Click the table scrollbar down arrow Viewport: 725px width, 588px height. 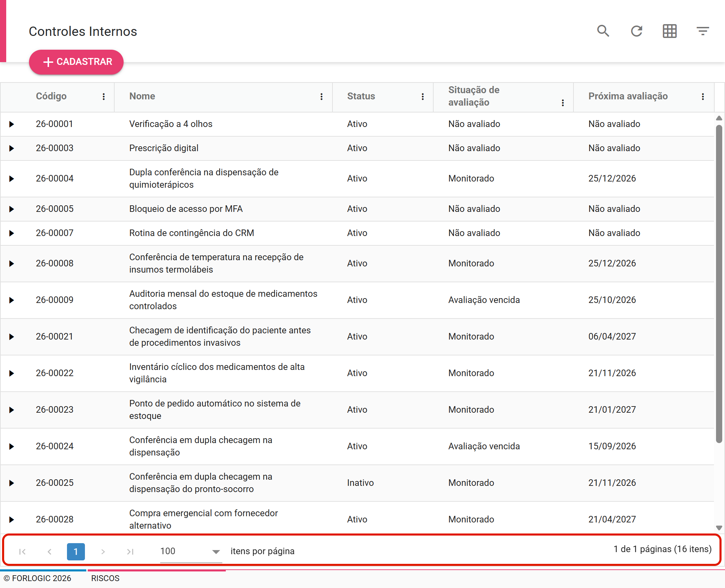pos(719,528)
